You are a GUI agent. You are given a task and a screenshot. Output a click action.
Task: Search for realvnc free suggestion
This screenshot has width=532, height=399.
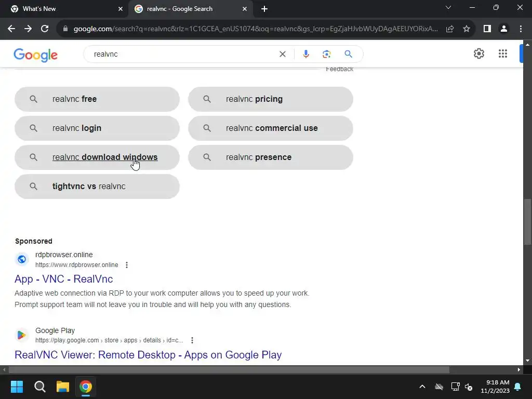point(97,99)
